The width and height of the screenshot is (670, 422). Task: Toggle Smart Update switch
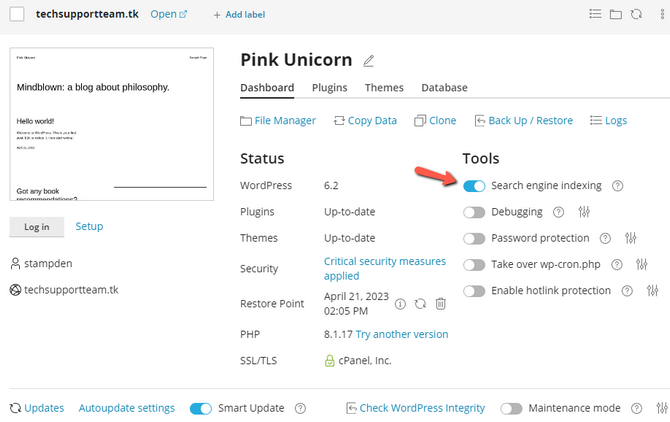201,408
